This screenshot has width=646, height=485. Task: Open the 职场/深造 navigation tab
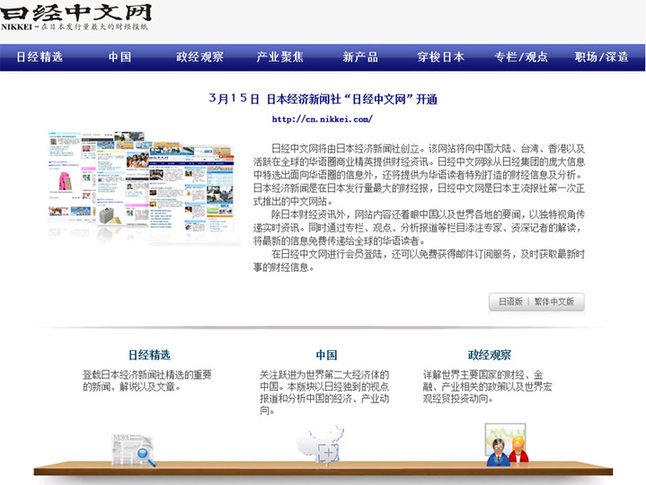(x=602, y=57)
